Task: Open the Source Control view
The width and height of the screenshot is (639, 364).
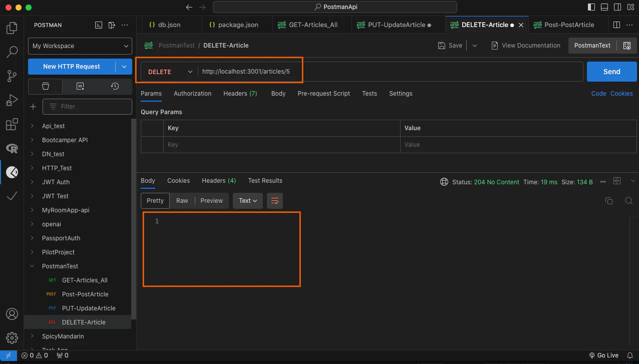Action: (x=12, y=76)
